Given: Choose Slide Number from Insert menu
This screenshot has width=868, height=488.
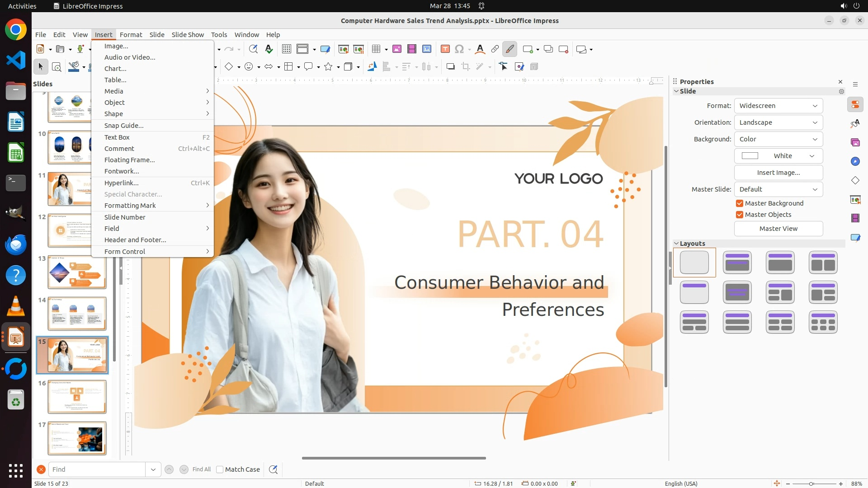Looking at the screenshot, I should pyautogui.click(x=125, y=217).
